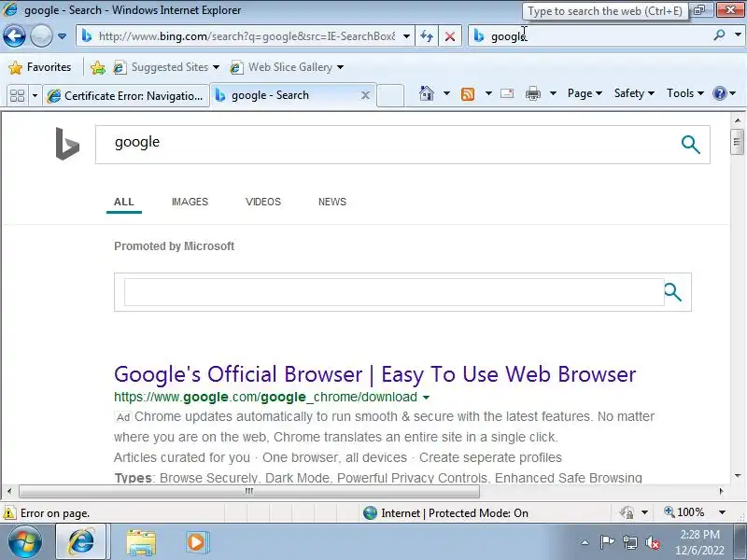
Task: Click the Bing search magnifier button
Action: pos(690,145)
